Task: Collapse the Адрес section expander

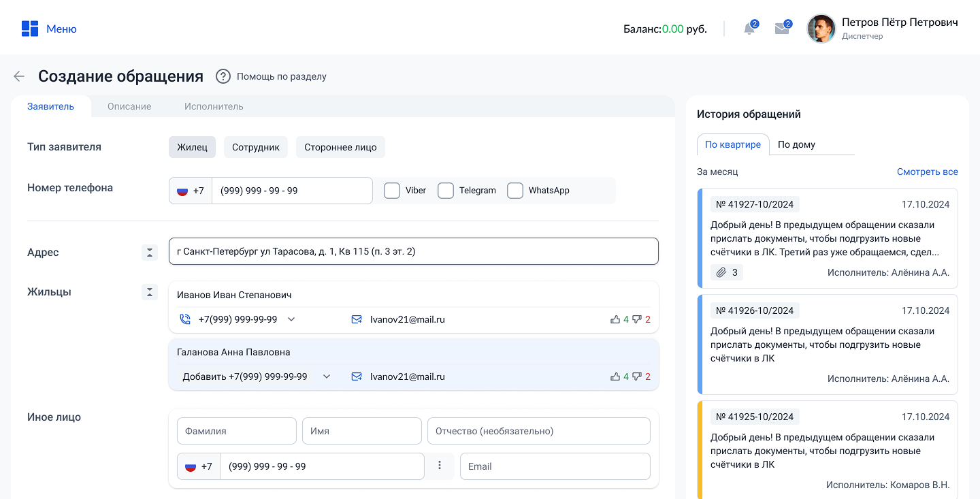Action: [150, 253]
